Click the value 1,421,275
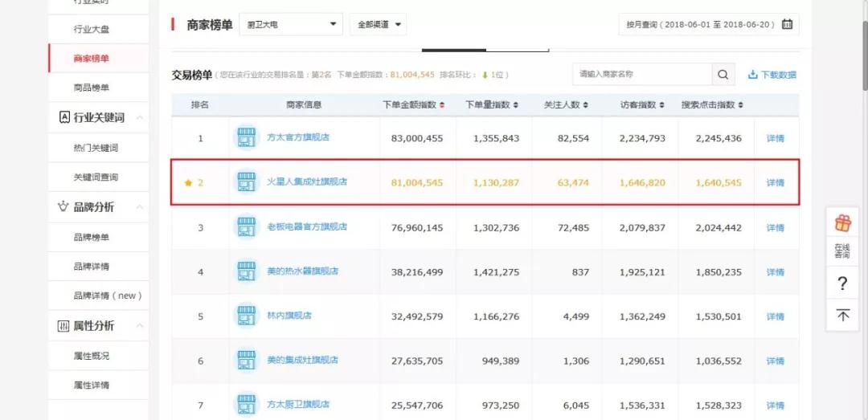868x420 pixels. (496, 272)
